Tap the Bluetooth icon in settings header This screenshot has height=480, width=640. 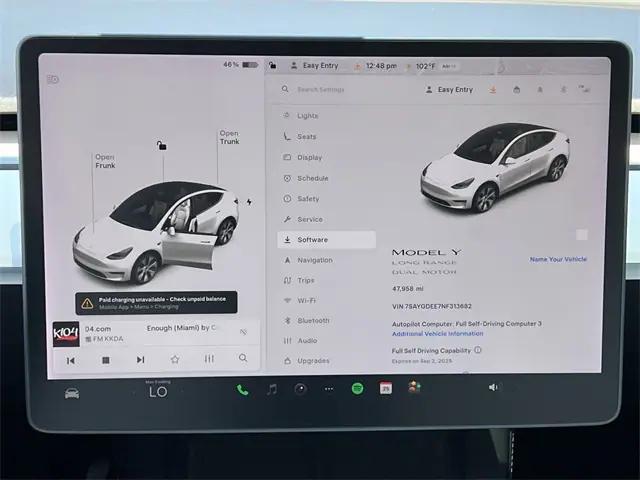point(563,89)
